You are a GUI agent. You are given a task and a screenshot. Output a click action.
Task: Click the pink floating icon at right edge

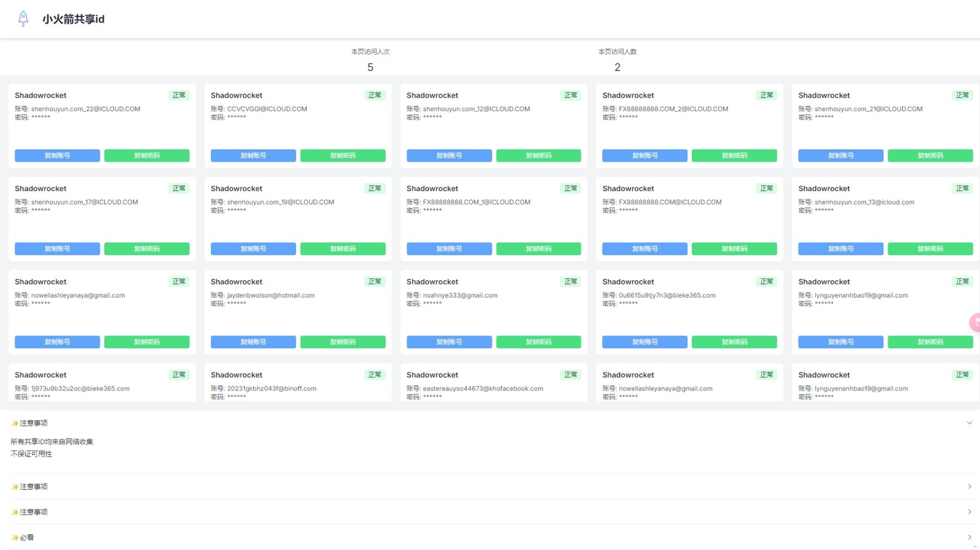click(975, 322)
